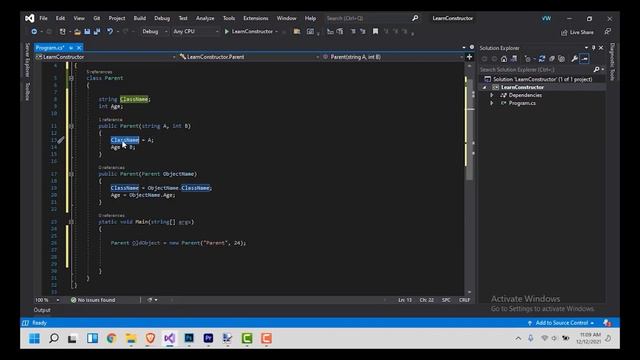Click the Save All toolbar icon

(97, 31)
